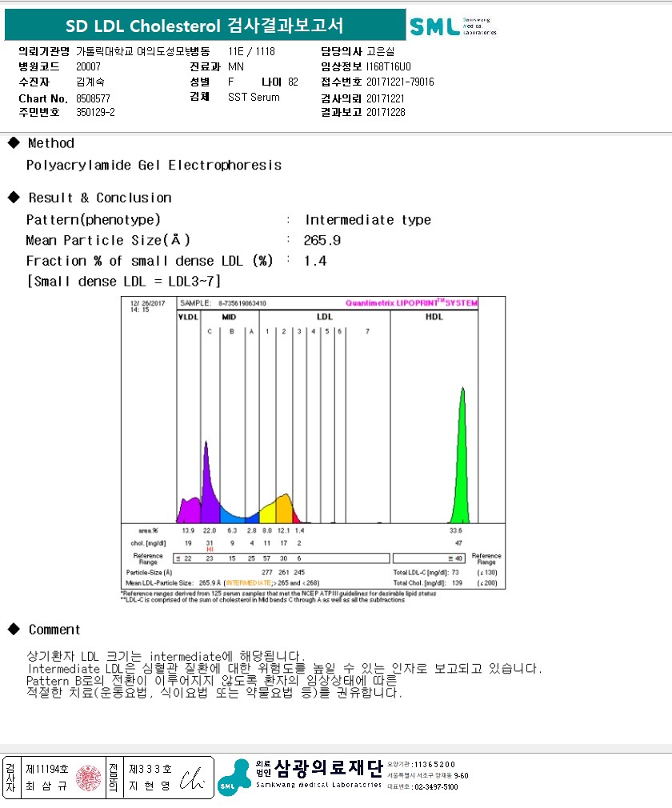Select reception number '20171221-79016'

pos(400,82)
